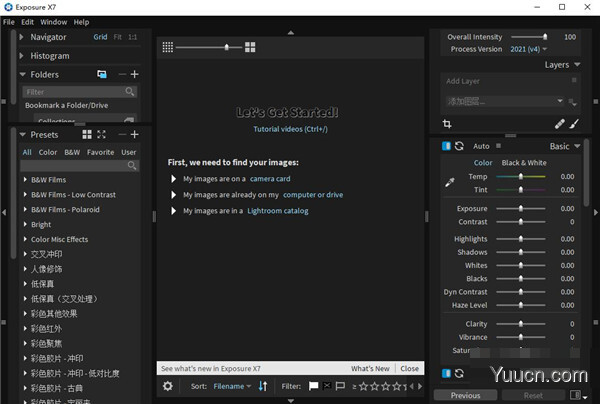Click computer or drive link
This screenshot has width=600, height=404.
click(x=313, y=195)
